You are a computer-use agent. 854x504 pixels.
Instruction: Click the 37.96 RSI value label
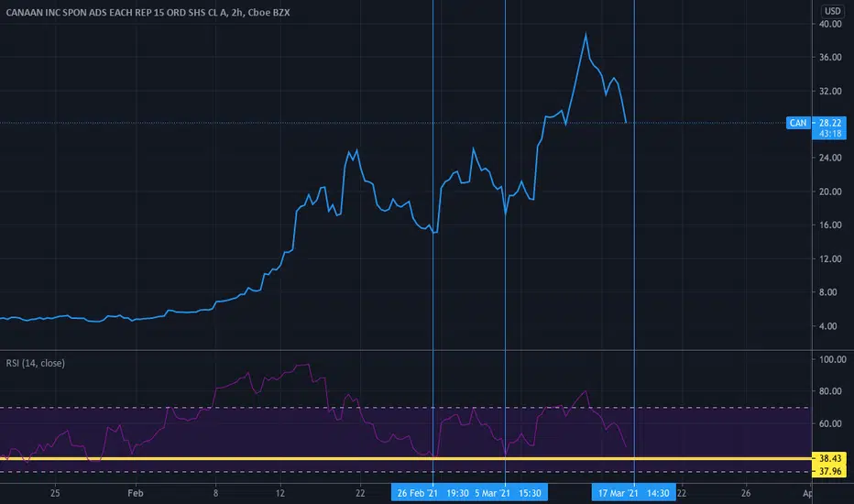click(x=829, y=471)
